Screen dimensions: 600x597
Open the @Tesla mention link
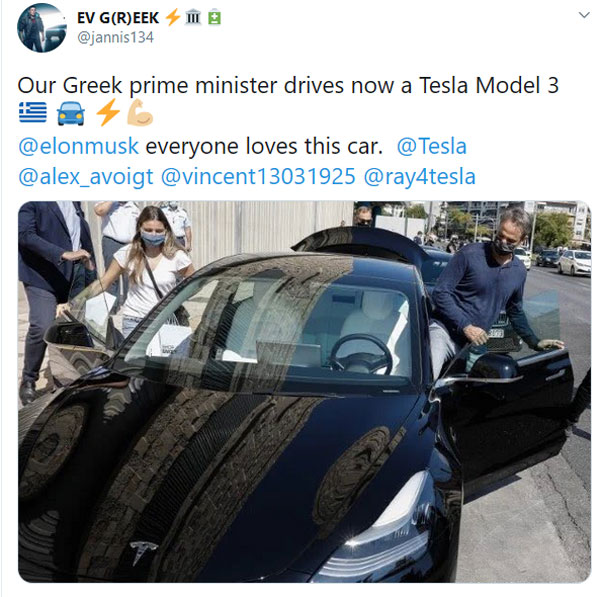coord(432,146)
